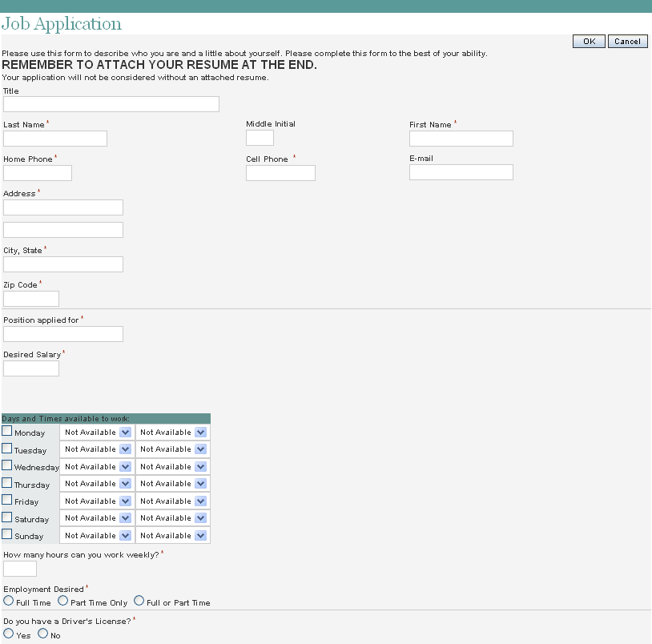Viewport: 652px width, 644px height.
Task: Click the City, State field
Action: pyautogui.click(x=63, y=264)
